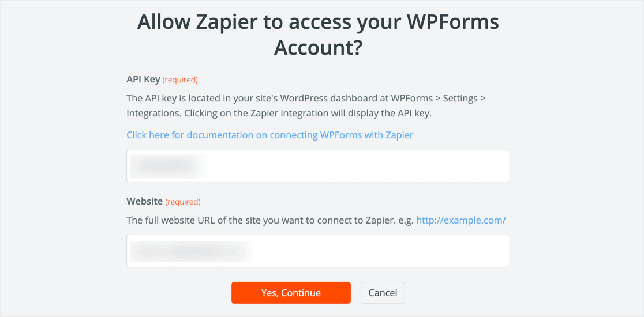
Task: Cancel the Zapier access request
Action: 383,293
